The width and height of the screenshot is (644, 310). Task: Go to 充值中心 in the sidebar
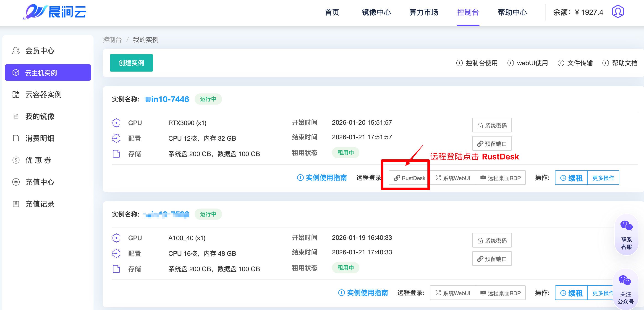click(40, 182)
